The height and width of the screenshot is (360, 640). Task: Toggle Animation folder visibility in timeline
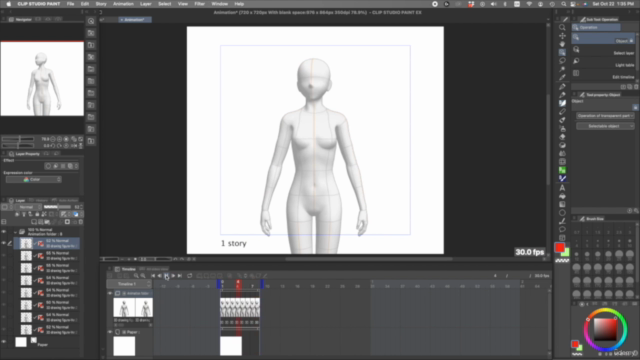pyautogui.click(x=110, y=293)
